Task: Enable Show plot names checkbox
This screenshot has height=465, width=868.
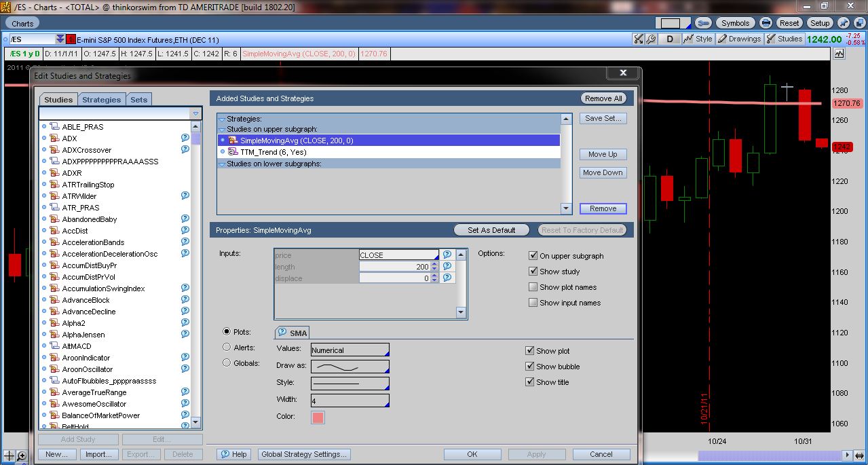Action: tap(533, 287)
